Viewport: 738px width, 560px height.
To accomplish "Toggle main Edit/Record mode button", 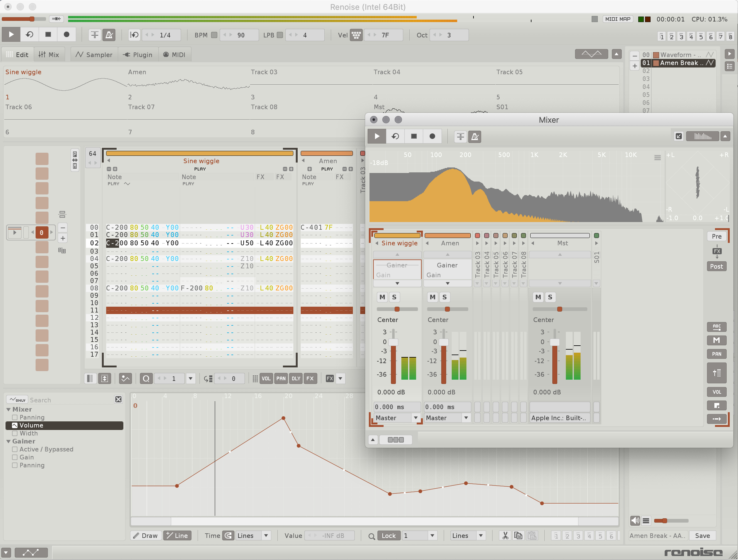I will [66, 35].
